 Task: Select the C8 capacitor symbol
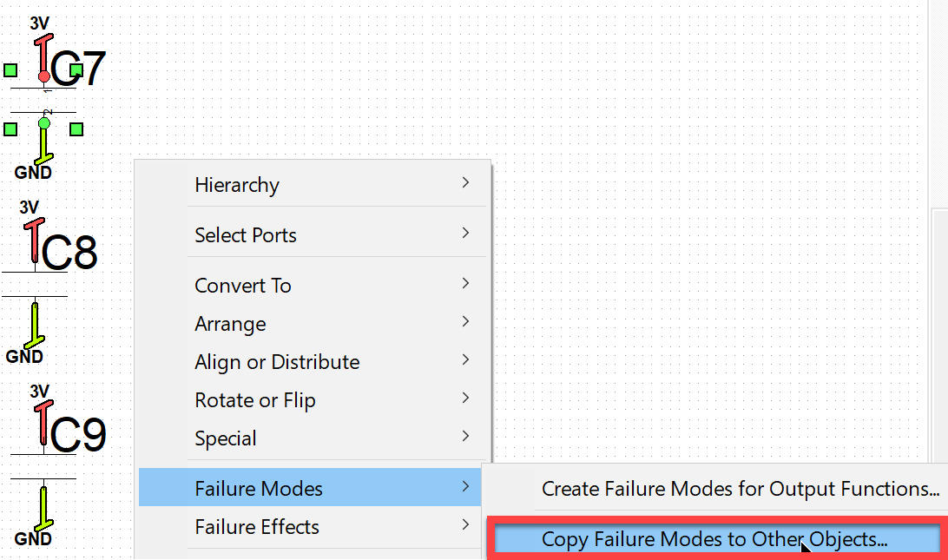pos(35,284)
